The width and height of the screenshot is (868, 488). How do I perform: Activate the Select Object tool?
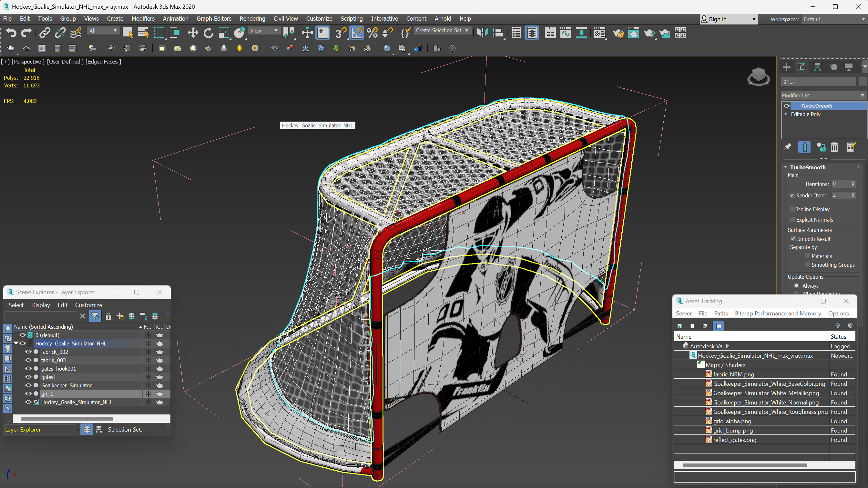coord(128,33)
